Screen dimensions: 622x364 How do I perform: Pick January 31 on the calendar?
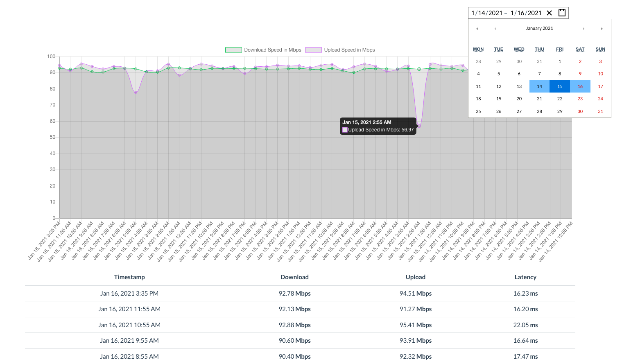coord(600,111)
